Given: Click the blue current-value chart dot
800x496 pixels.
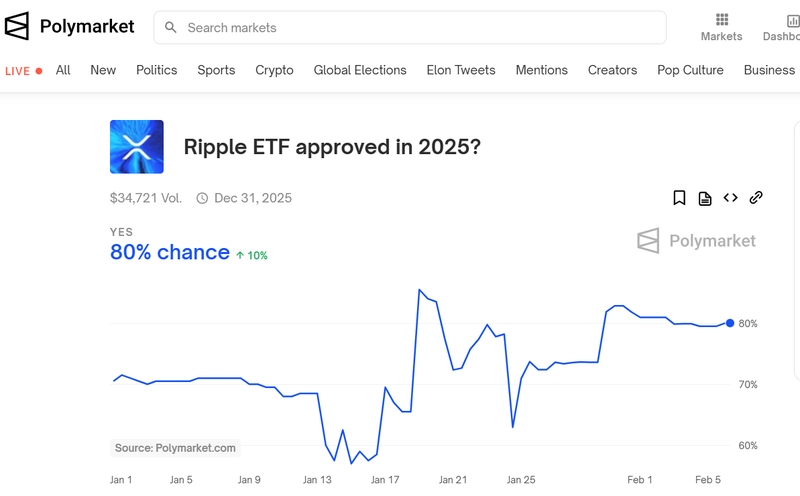Looking at the screenshot, I should tap(730, 323).
